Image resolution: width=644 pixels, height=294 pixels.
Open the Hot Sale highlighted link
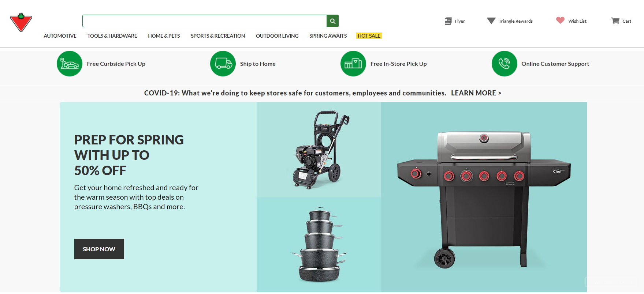[369, 36]
